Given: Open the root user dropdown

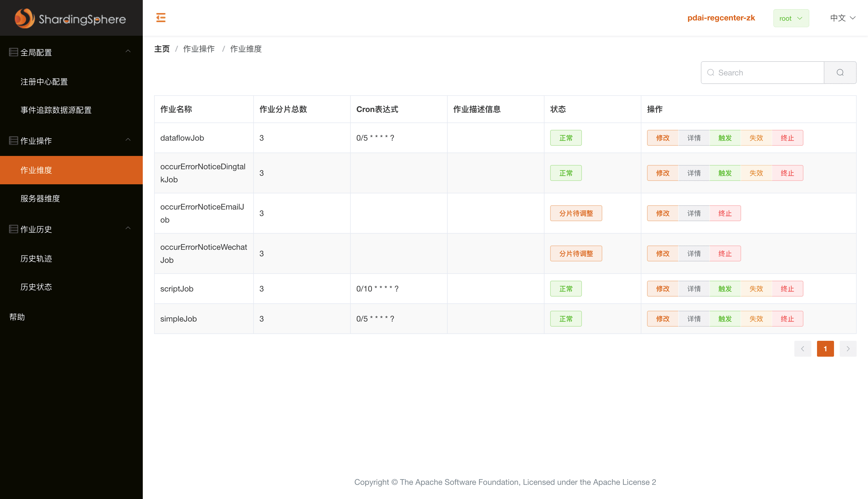Looking at the screenshot, I should [x=791, y=18].
